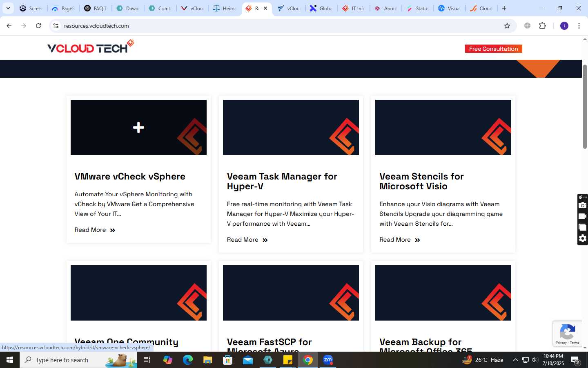Open Microsoft Edge from taskbar
The image size is (588, 368).
[x=188, y=360]
